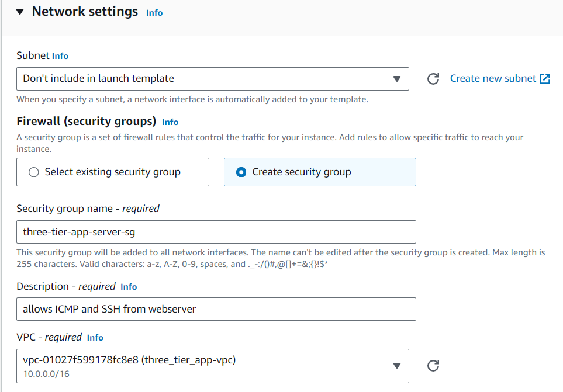
Task: Collapse the Network settings section
Action: (20, 12)
